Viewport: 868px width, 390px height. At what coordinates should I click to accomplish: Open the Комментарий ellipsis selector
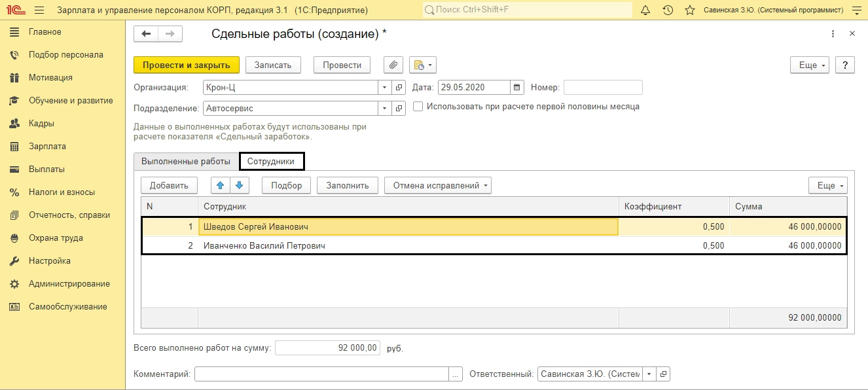click(456, 374)
